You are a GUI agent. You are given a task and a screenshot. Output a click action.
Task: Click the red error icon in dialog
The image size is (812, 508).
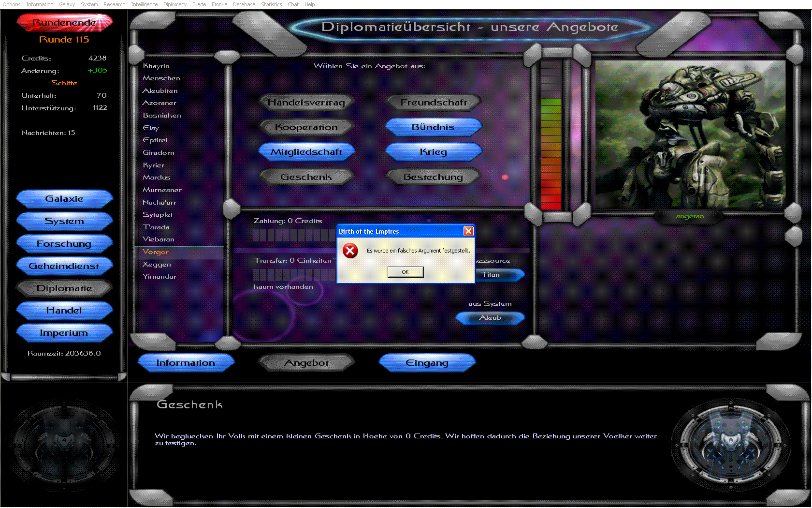point(350,251)
